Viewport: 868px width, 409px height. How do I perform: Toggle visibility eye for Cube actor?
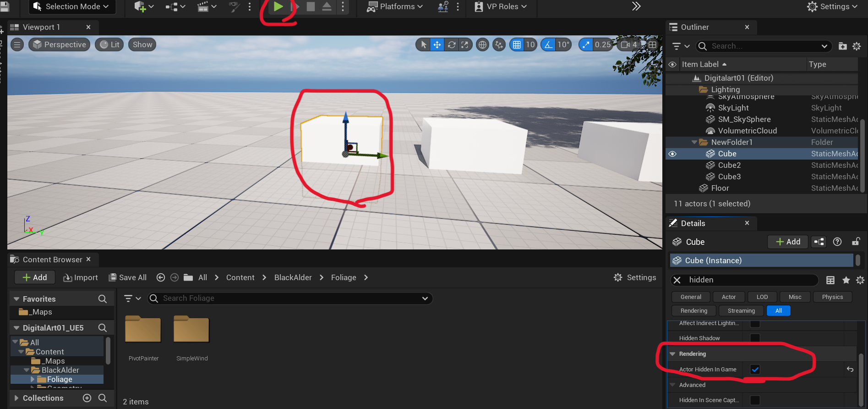pyautogui.click(x=672, y=154)
